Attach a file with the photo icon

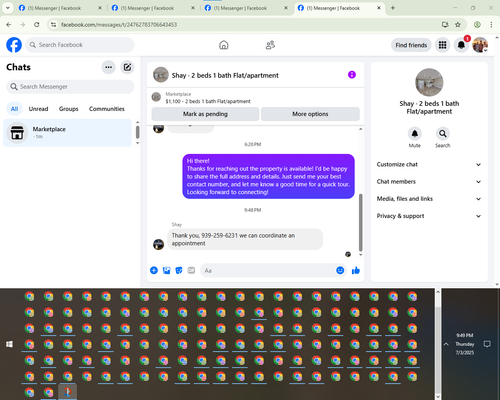[166, 270]
